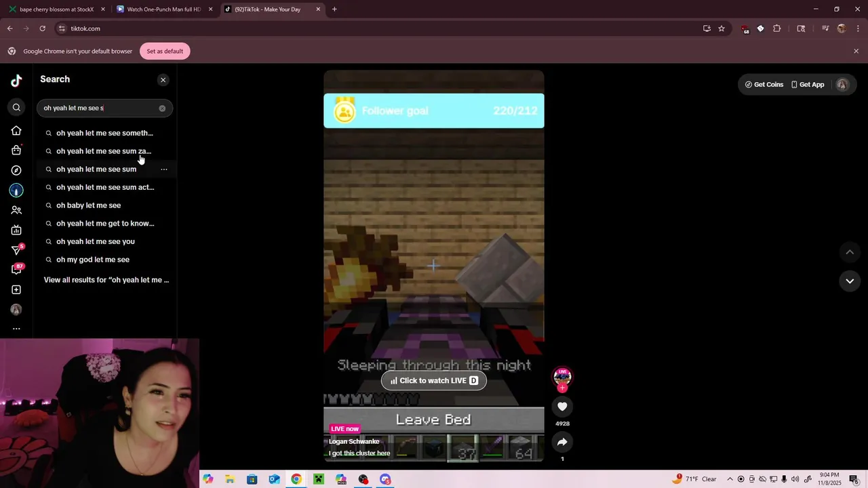Click the Follower goal banner
868x488 pixels.
click(434, 110)
